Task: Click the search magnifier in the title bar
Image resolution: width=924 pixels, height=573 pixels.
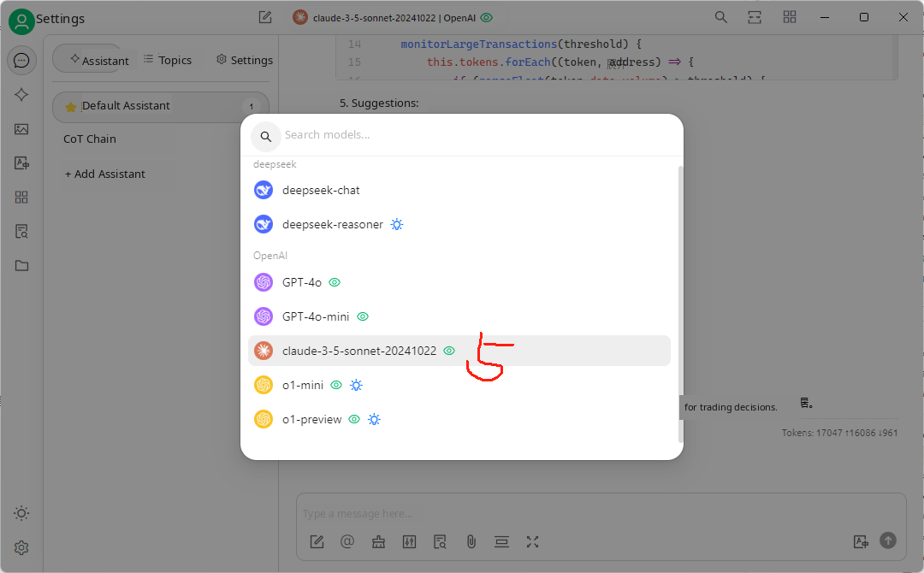Action: (720, 17)
